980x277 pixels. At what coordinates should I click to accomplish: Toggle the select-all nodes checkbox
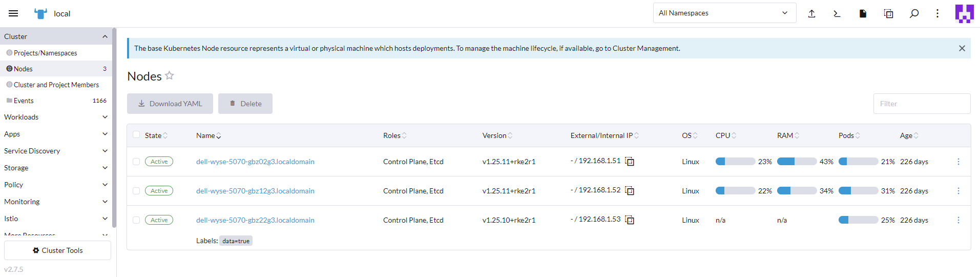coord(136,135)
